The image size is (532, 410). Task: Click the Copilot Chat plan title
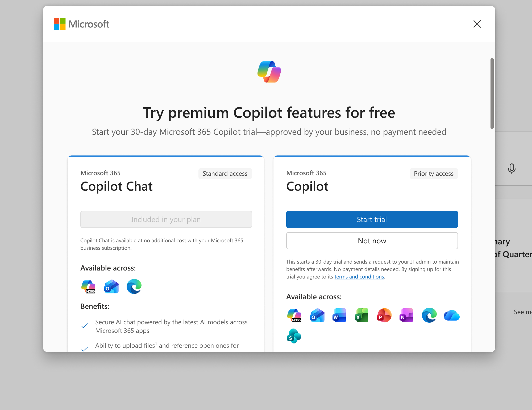pyautogui.click(x=117, y=186)
